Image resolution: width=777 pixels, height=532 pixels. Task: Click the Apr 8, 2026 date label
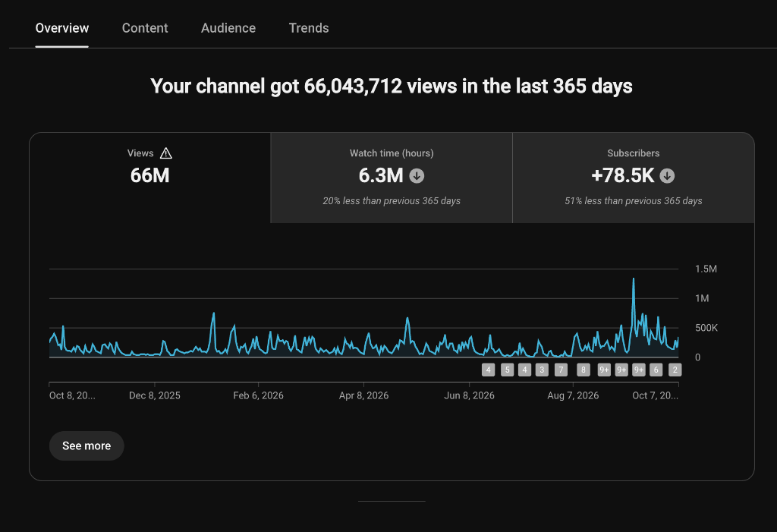(363, 395)
